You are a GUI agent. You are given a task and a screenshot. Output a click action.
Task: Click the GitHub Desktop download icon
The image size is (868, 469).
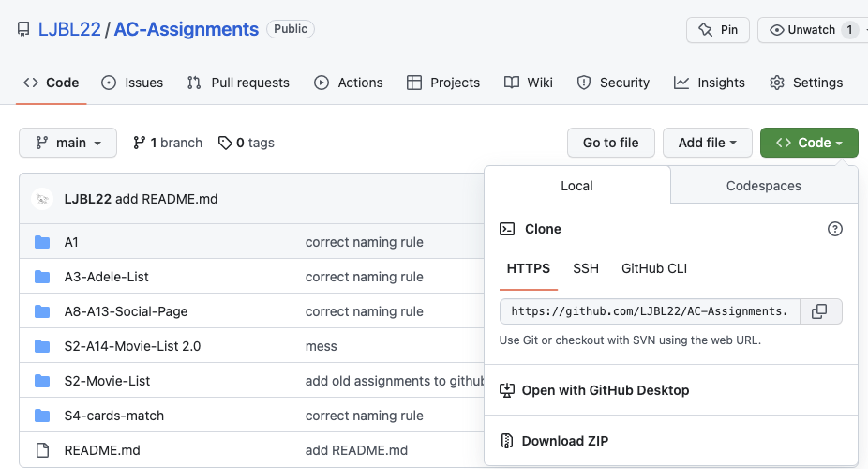click(x=507, y=390)
